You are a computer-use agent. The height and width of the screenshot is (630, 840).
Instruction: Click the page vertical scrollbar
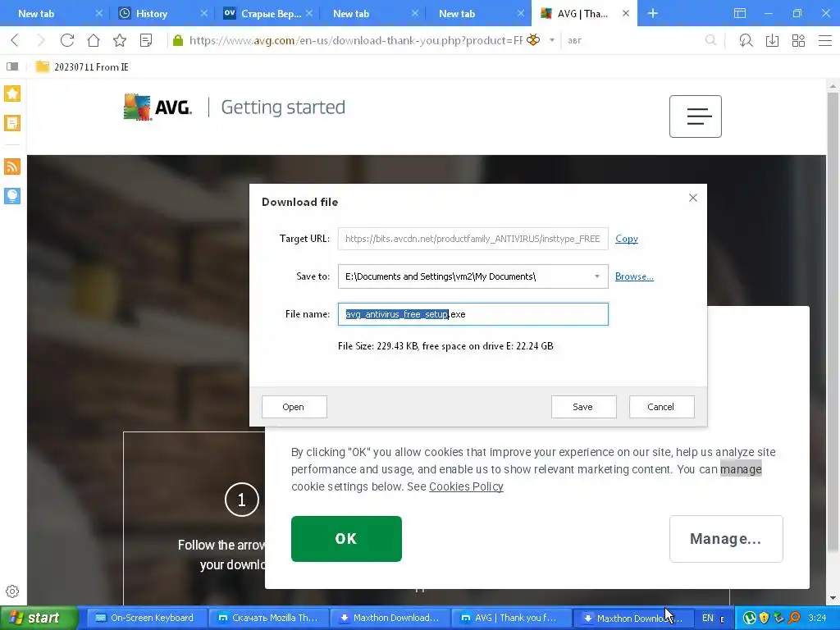tap(833, 322)
